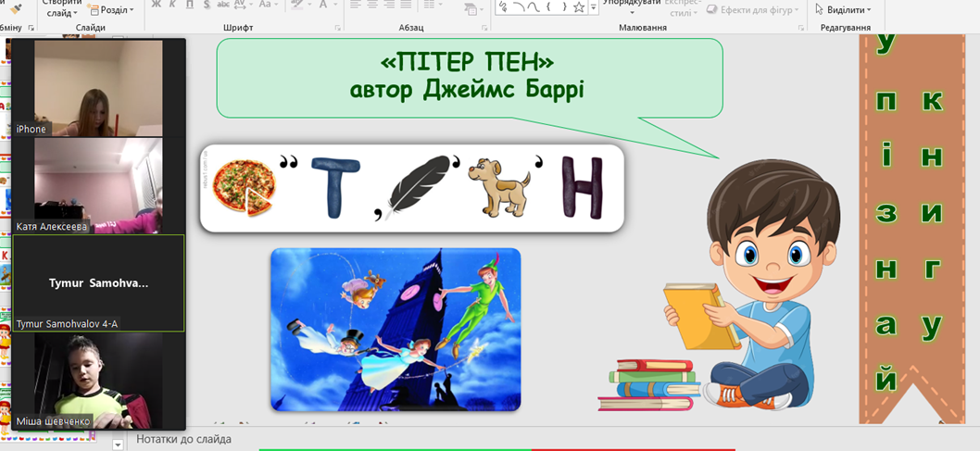This screenshot has width=980, height=451.
Task: Select the rebus puzzle image
Action: (x=412, y=188)
